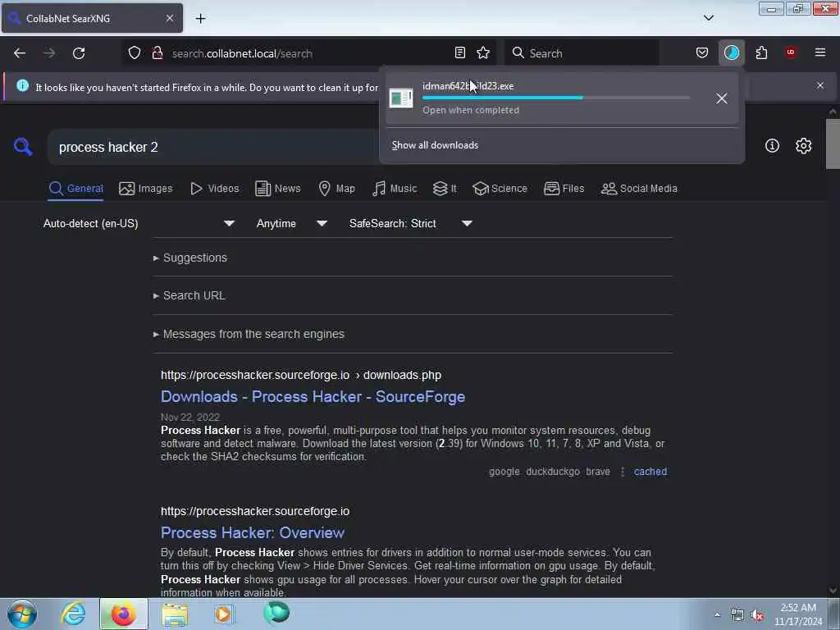Image resolution: width=840 pixels, height=630 pixels.
Task: Click the Firefox taskbar button
Action: pos(123,614)
